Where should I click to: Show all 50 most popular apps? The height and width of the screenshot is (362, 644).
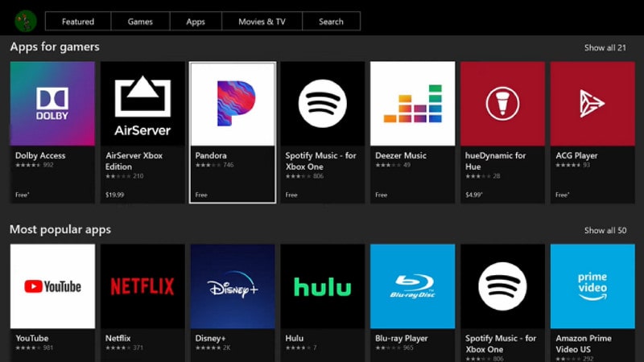[x=605, y=230]
